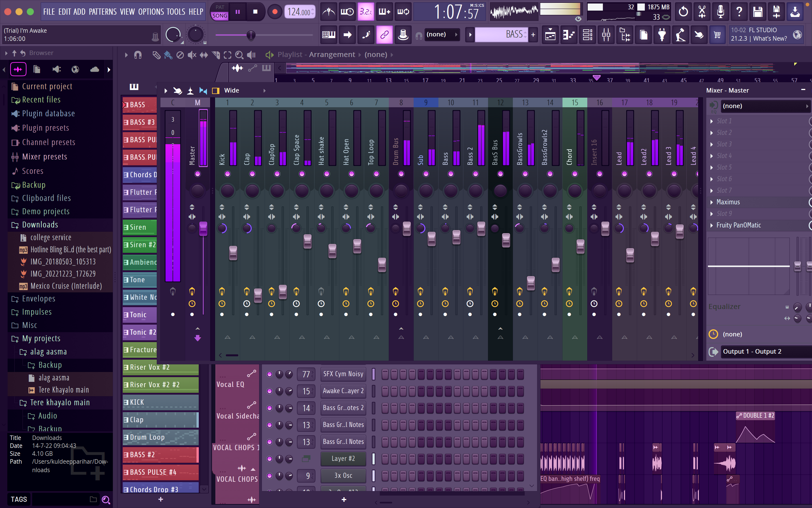
Task: Select the Delete tool in Playlist
Action: click(180, 55)
